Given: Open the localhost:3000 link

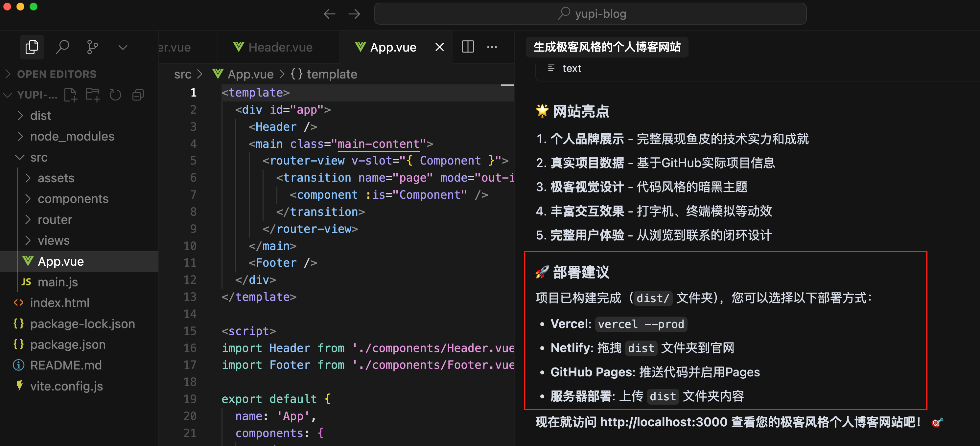Looking at the screenshot, I should [664, 422].
